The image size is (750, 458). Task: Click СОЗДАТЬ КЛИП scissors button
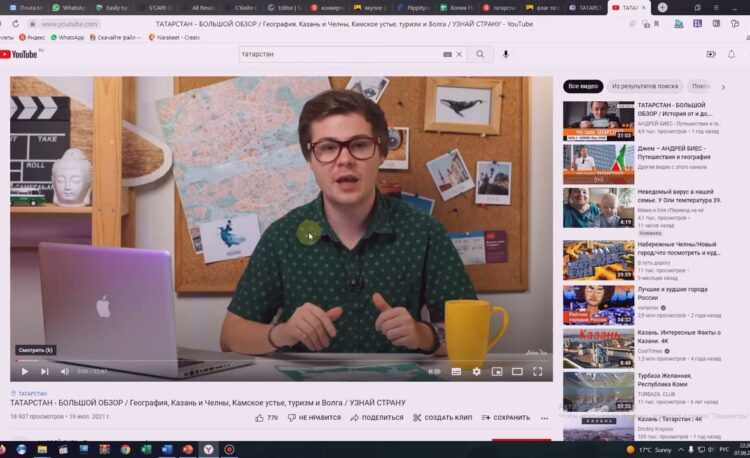point(440,418)
